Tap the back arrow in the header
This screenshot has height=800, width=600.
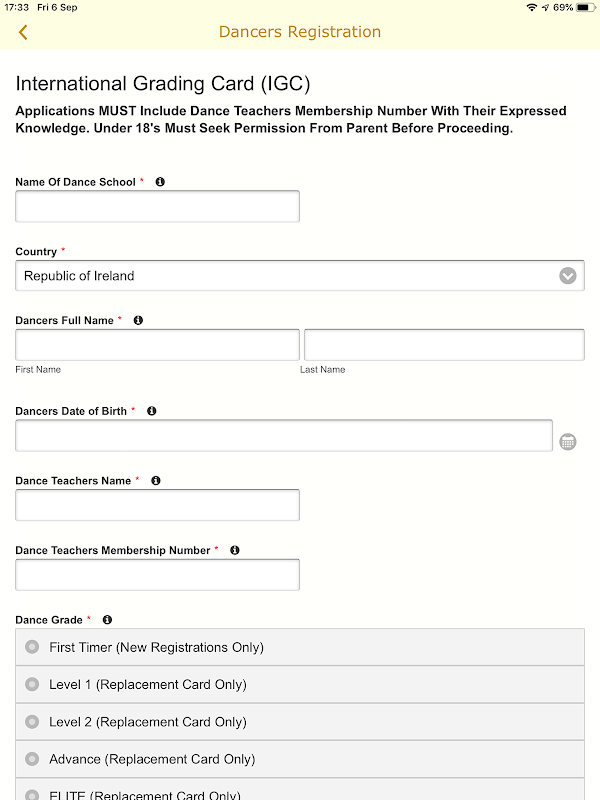[23, 32]
